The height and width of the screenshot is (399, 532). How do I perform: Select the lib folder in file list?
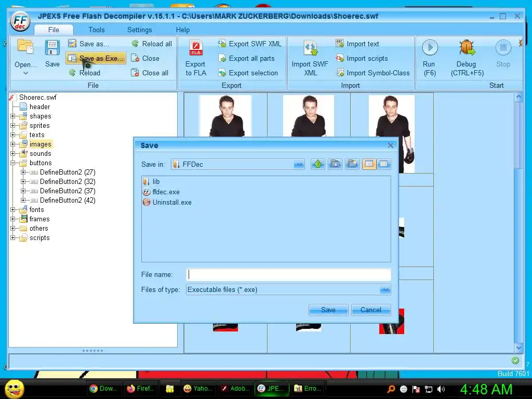coord(151,181)
